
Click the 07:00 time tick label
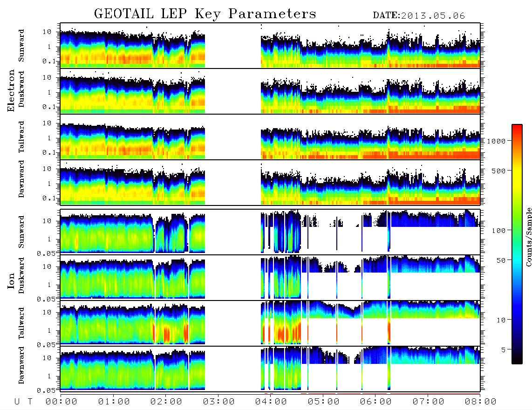coord(429,402)
